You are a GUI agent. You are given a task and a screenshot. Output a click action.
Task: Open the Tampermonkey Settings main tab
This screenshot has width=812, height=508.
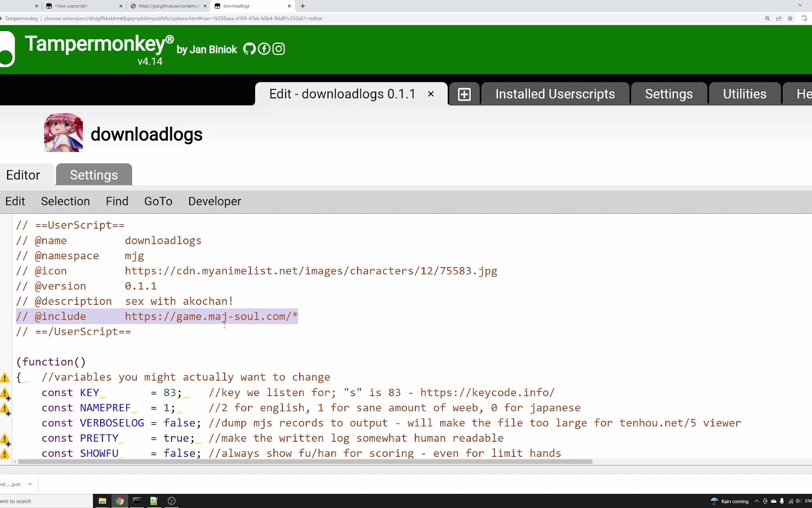click(669, 94)
